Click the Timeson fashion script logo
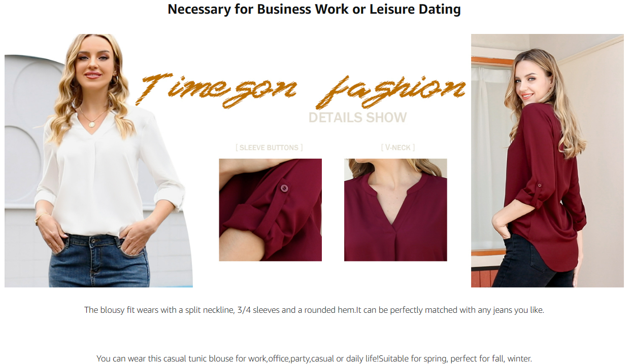The width and height of the screenshot is (631, 364). pos(301,90)
